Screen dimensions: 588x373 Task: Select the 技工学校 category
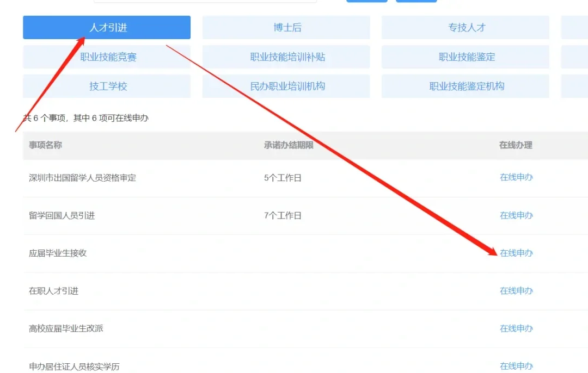click(106, 86)
